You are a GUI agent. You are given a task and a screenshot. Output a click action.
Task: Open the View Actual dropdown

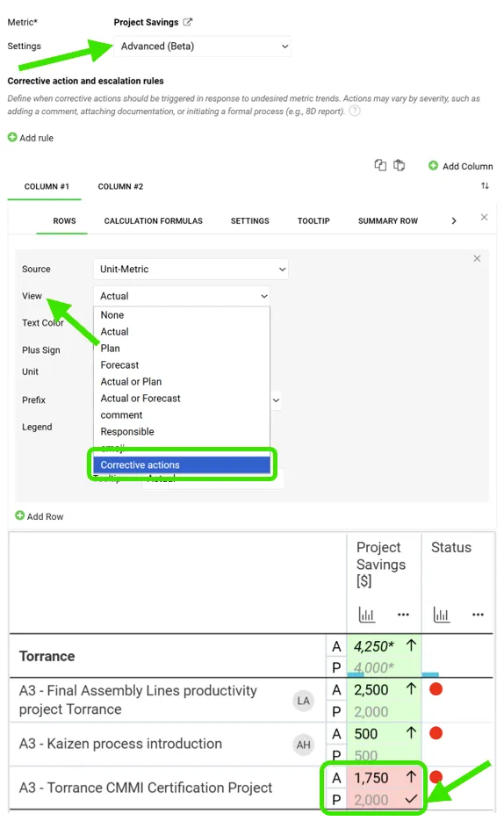click(x=182, y=296)
